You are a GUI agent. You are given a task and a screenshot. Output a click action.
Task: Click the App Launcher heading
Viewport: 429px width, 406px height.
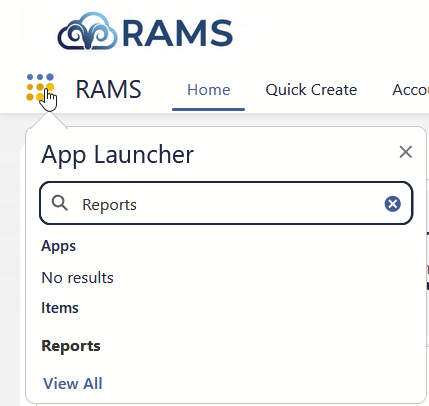(x=117, y=155)
